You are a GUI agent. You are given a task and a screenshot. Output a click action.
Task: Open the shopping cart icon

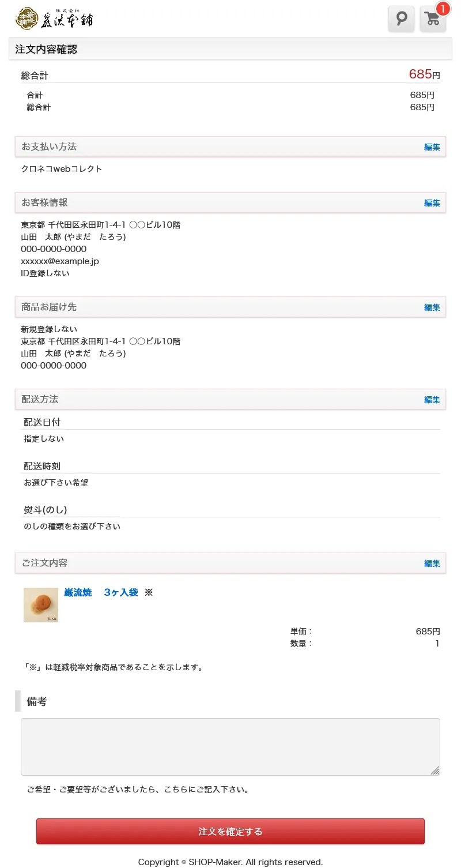click(x=432, y=20)
